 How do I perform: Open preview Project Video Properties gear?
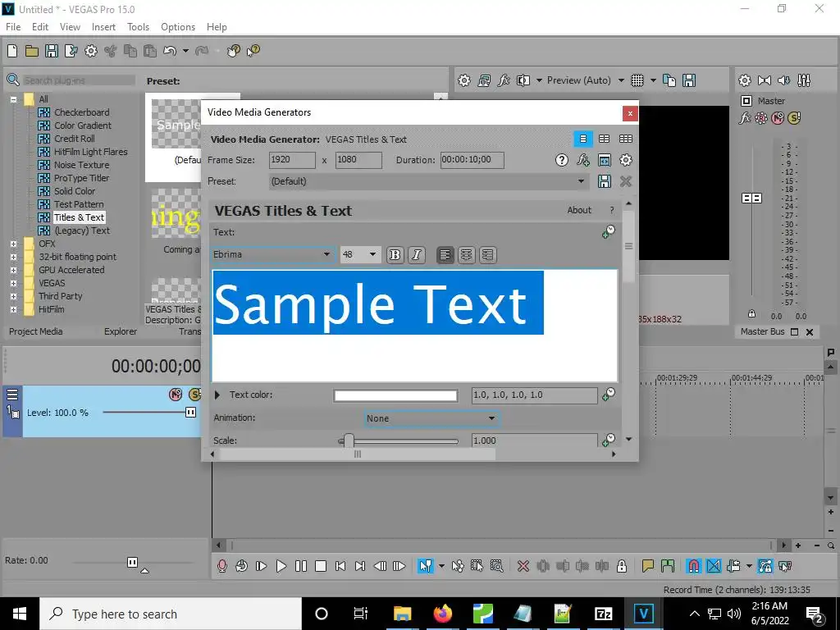pyautogui.click(x=464, y=80)
